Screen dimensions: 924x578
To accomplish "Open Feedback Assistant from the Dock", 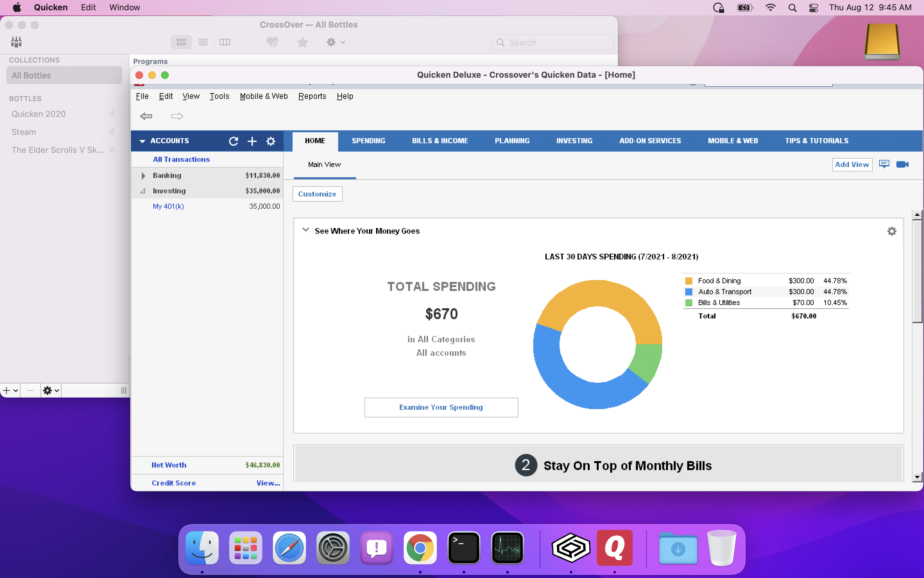I will 376,548.
